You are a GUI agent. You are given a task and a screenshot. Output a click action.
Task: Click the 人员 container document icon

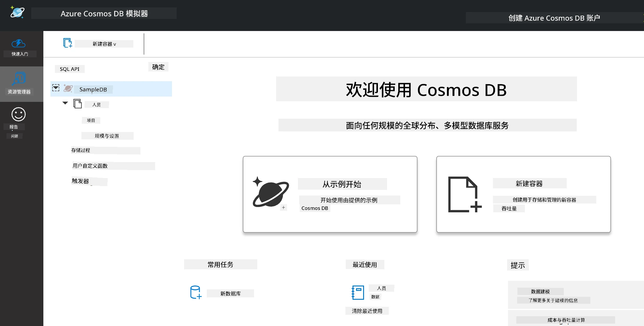point(78,104)
